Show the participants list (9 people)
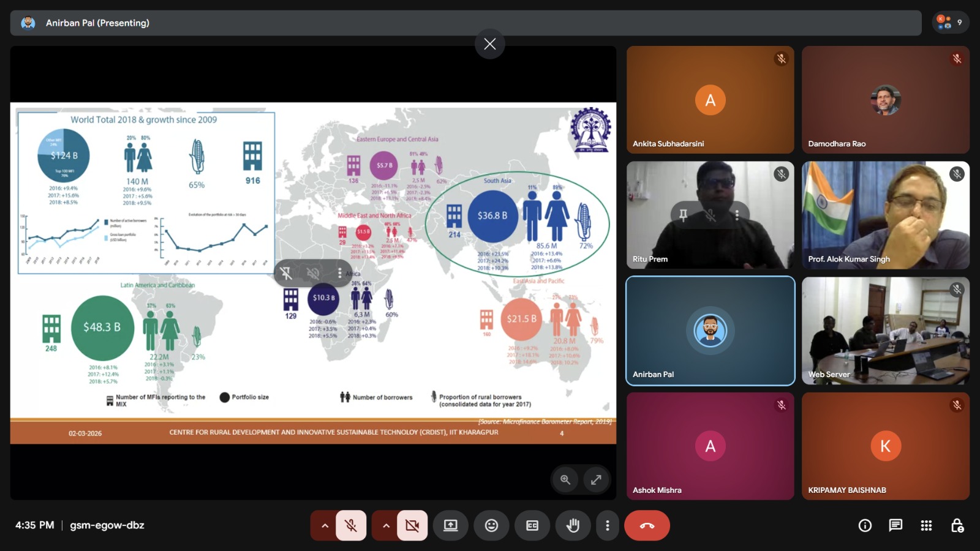This screenshot has height=551, width=980. pos(950,23)
